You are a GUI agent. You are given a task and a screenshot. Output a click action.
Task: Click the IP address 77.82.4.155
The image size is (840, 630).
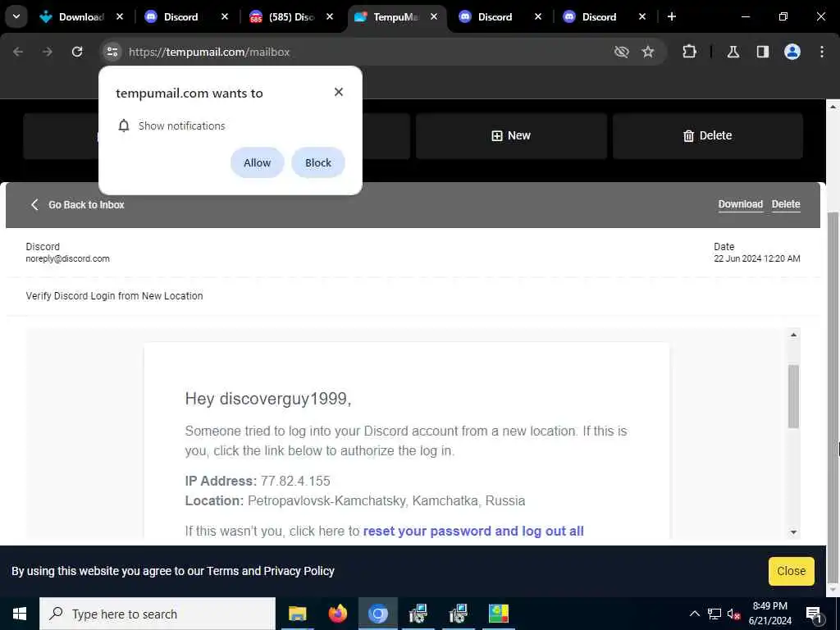tap(295, 481)
